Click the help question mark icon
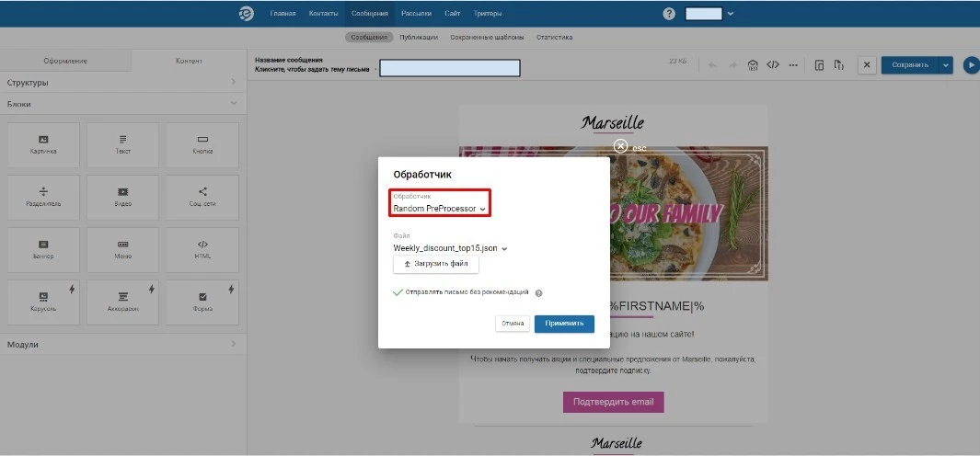Screen dimensions: 980x456 tap(669, 14)
